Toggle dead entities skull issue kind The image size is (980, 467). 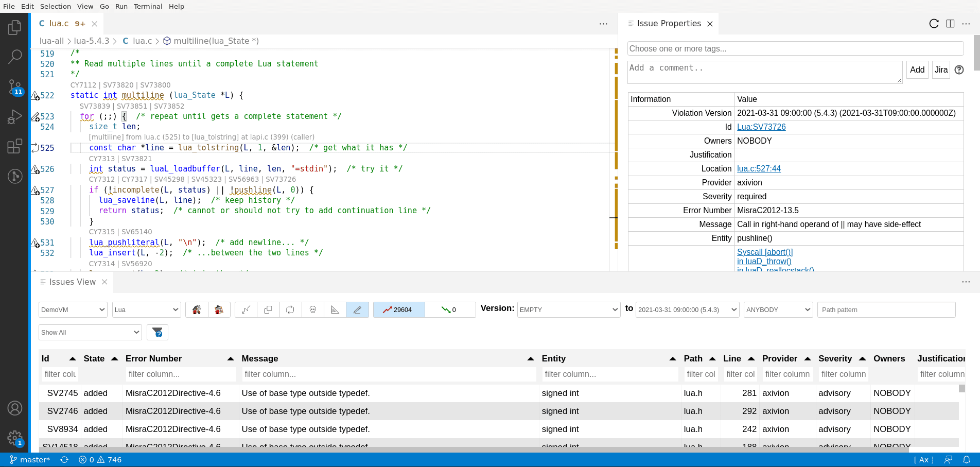click(x=313, y=309)
